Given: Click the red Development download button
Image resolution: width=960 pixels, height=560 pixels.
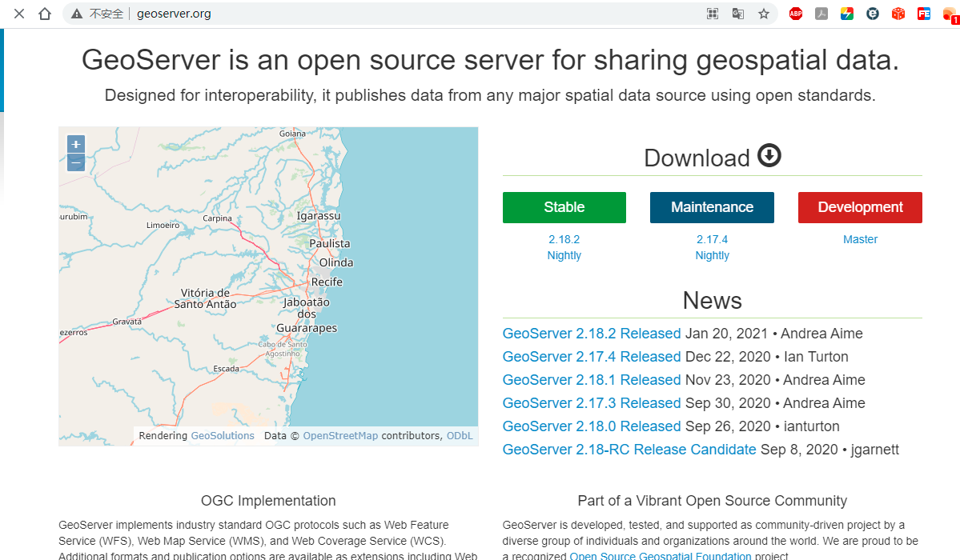Looking at the screenshot, I should 860,207.
